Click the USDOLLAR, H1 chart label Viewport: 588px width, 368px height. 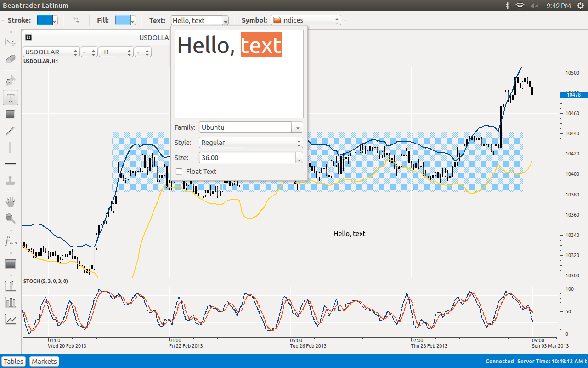point(41,61)
